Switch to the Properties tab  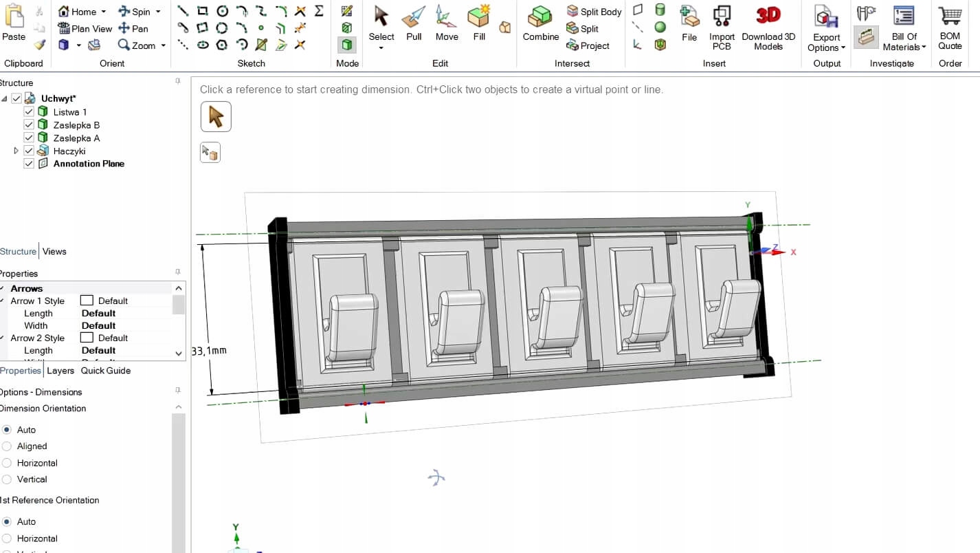click(x=21, y=370)
